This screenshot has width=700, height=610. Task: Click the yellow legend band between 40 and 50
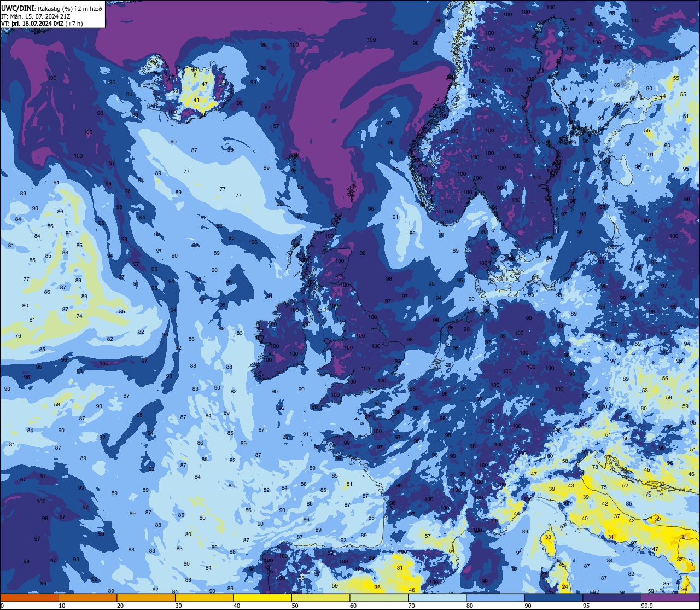pos(262,597)
